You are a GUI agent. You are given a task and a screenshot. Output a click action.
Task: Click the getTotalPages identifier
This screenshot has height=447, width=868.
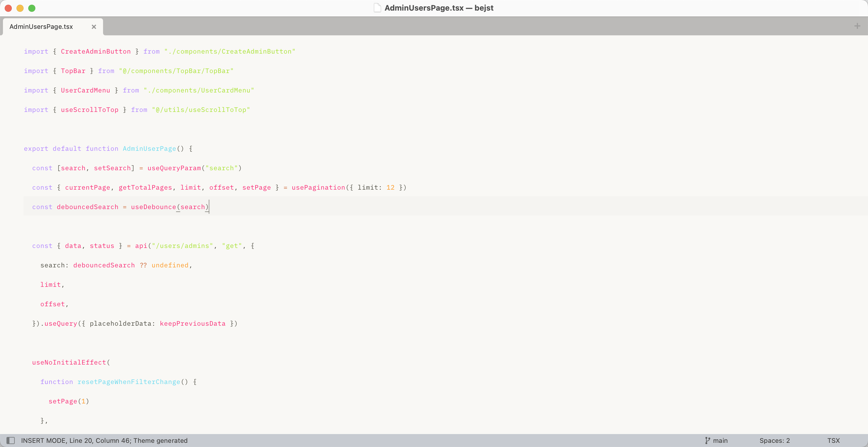tap(145, 188)
